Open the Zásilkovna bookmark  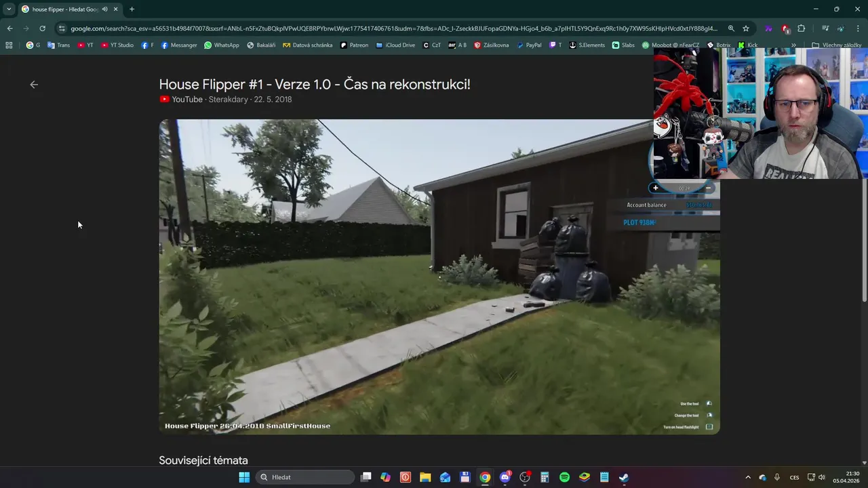492,45
